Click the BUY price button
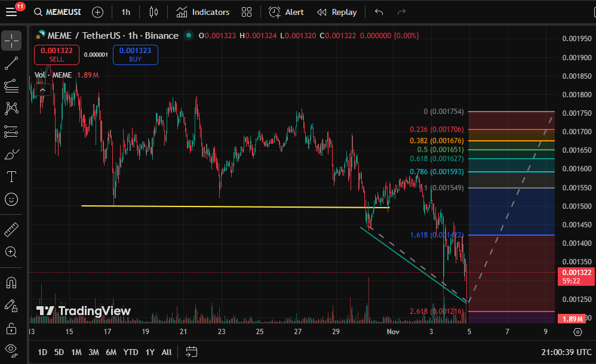Viewport: 596px width, 364px height. 135,55
